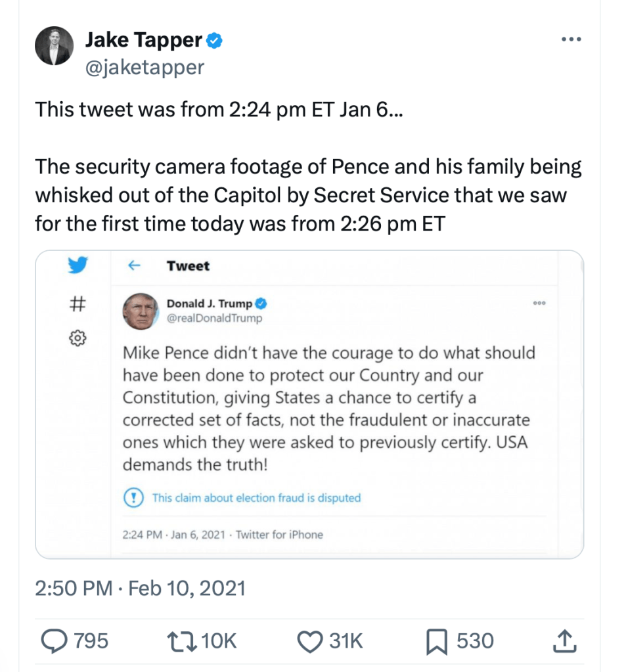
Task: Bookmark this tweet
Action: pyautogui.click(x=437, y=641)
